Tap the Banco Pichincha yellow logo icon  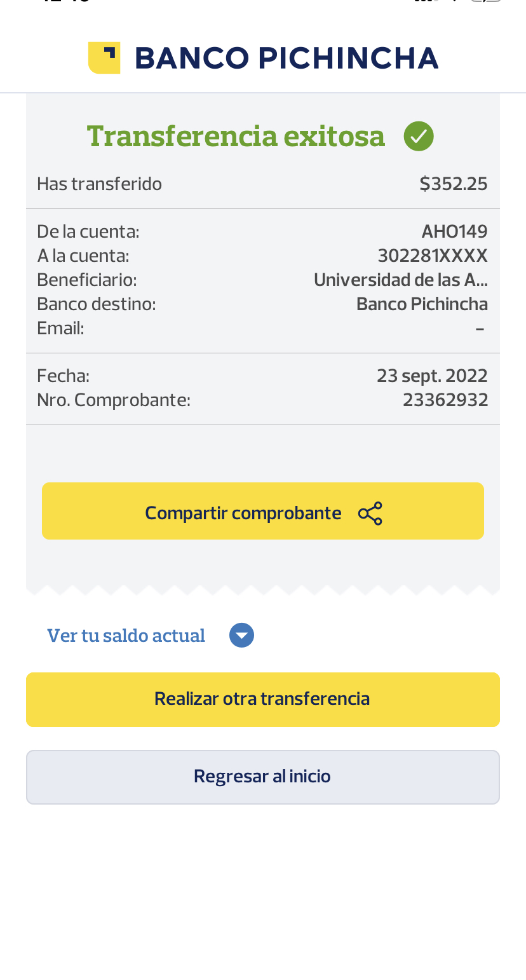(104, 58)
